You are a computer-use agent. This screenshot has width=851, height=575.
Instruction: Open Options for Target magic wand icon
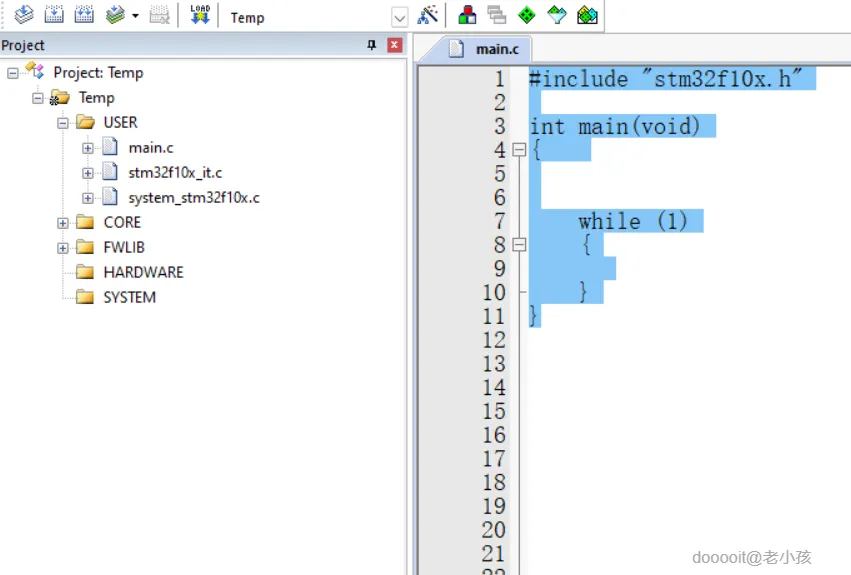(428, 15)
